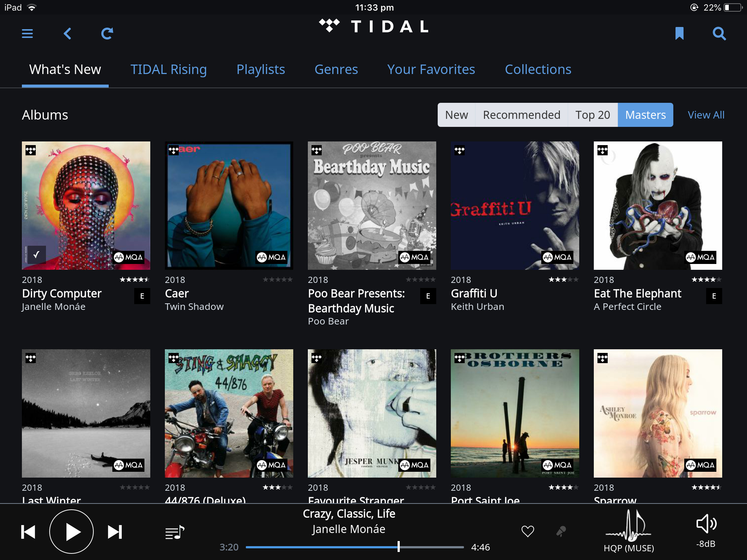Open the album title Dirty Computer
The width and height of the screenshot is (747, 560).
[62, 293]
